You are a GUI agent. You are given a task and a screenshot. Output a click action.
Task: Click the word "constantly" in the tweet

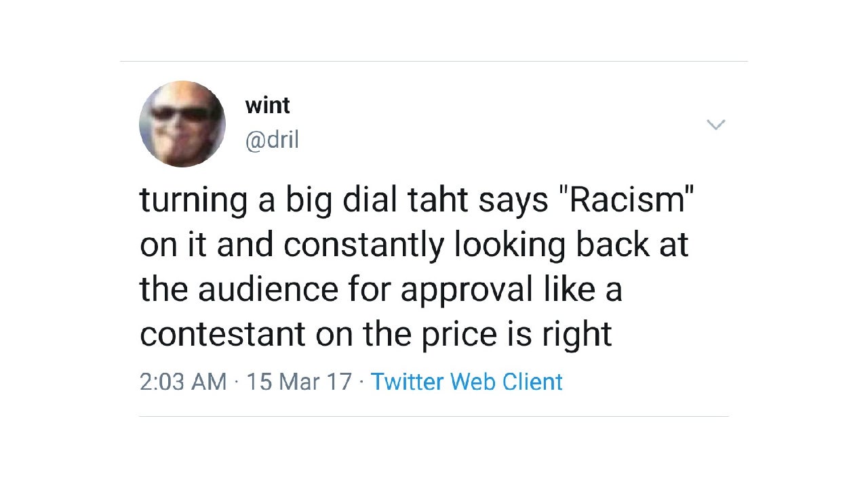click(x=363, y=245)
